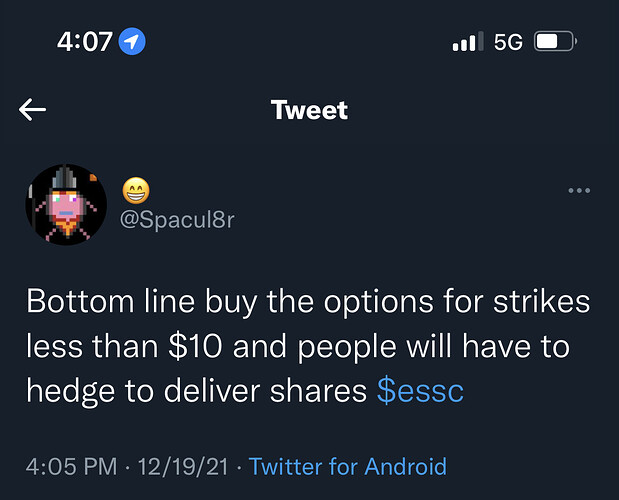This screenshot has height=500, width=619.
Task: Tap the word 'hedge' in the tweet
Action: 71,392
